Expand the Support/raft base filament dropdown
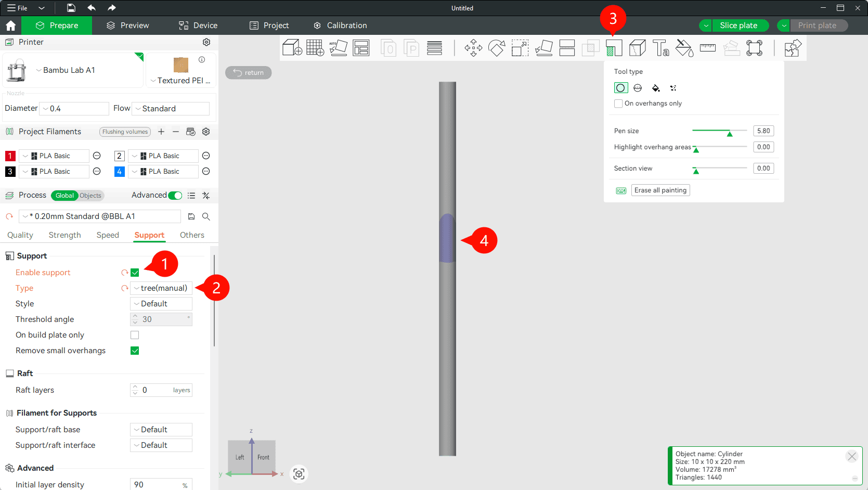Screen dimensions: 868x490 [x=161, y=430]
